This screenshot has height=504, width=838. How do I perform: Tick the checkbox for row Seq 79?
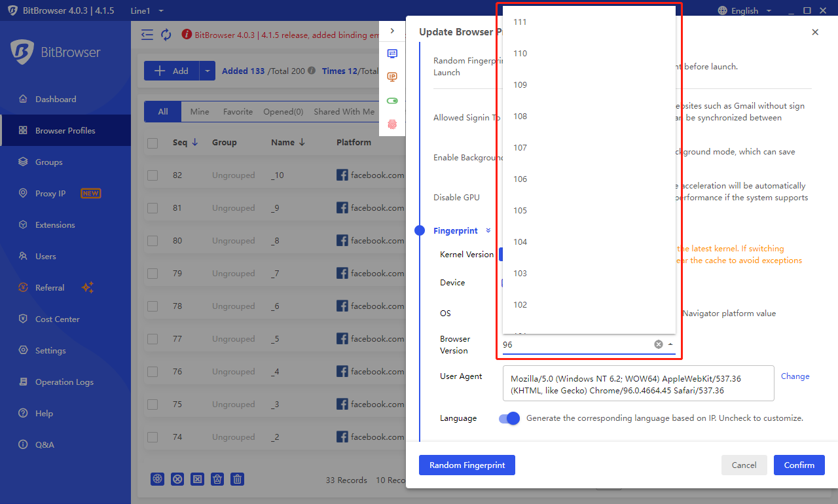point(153,274)
